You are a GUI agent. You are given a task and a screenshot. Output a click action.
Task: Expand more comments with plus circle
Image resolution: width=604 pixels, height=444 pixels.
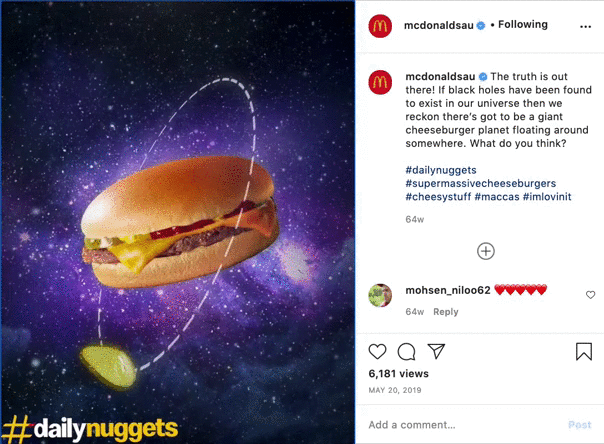pos(486,251)
